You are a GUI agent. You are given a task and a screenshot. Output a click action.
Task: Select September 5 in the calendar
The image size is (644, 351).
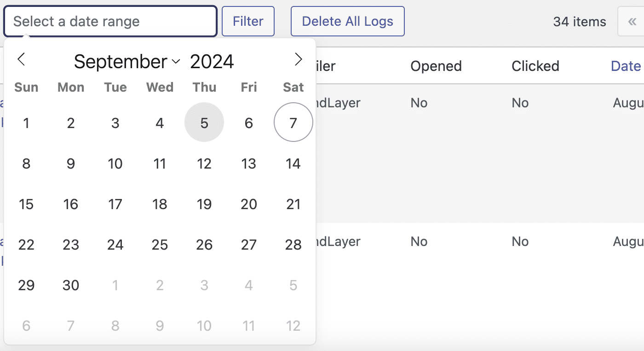(x=204, y=122)
